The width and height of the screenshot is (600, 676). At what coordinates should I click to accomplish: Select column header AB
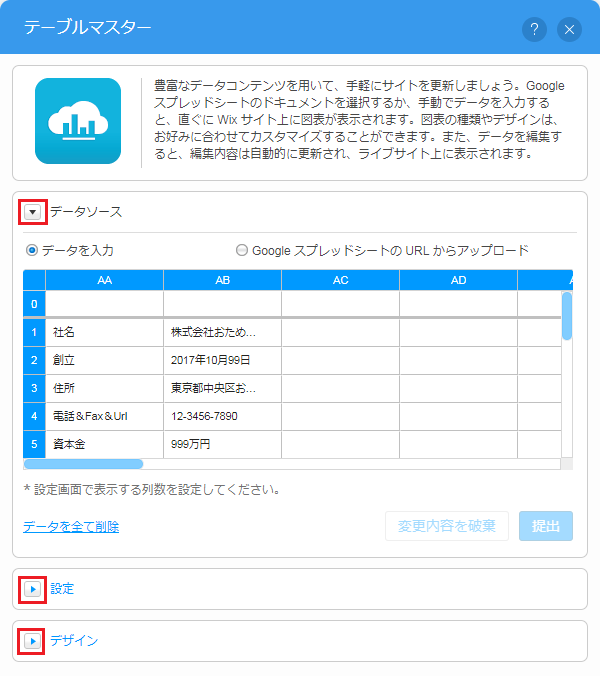click(x=222, y=280)
